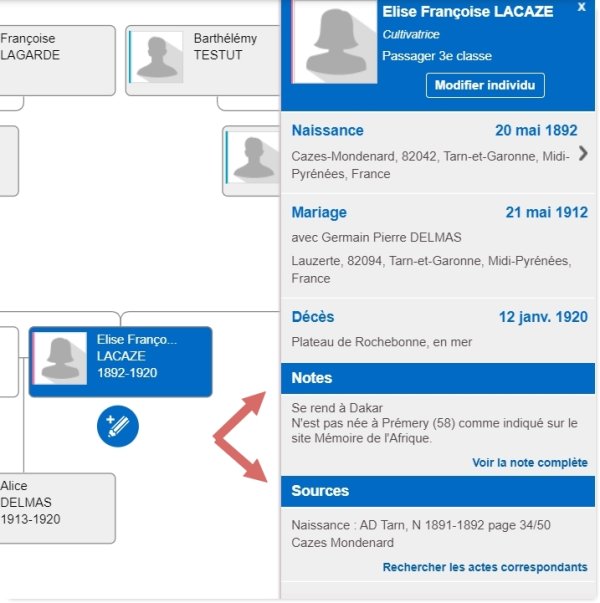Image resolution: width=600 pixels, height=603 pixels.
Task: Expand birth details with right chevron
Action: 583,153
